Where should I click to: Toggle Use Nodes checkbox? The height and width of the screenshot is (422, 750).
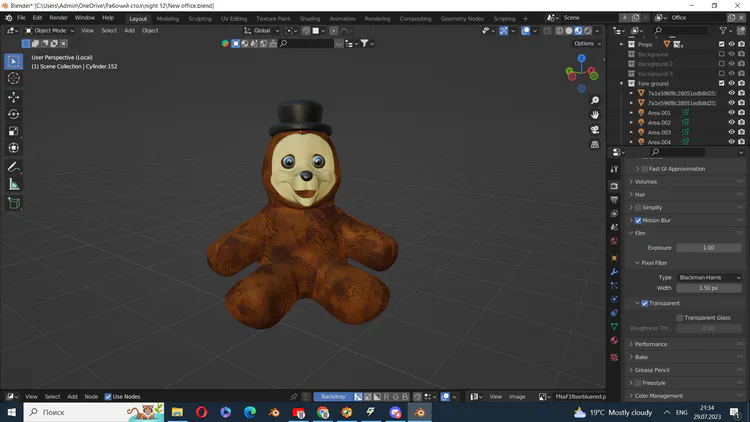(x=108, y=397)
